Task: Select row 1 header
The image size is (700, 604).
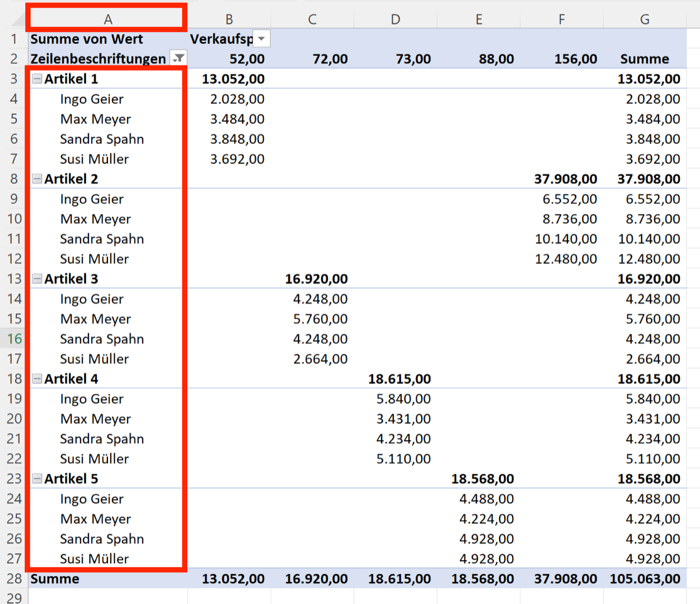Action: click(14, 39)
